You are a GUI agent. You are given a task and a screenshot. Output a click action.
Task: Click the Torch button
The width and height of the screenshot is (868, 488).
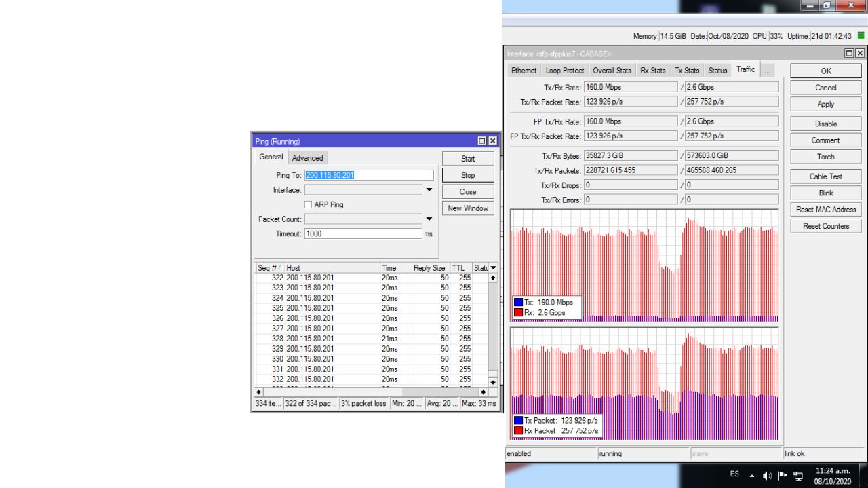tap(825, 157)
